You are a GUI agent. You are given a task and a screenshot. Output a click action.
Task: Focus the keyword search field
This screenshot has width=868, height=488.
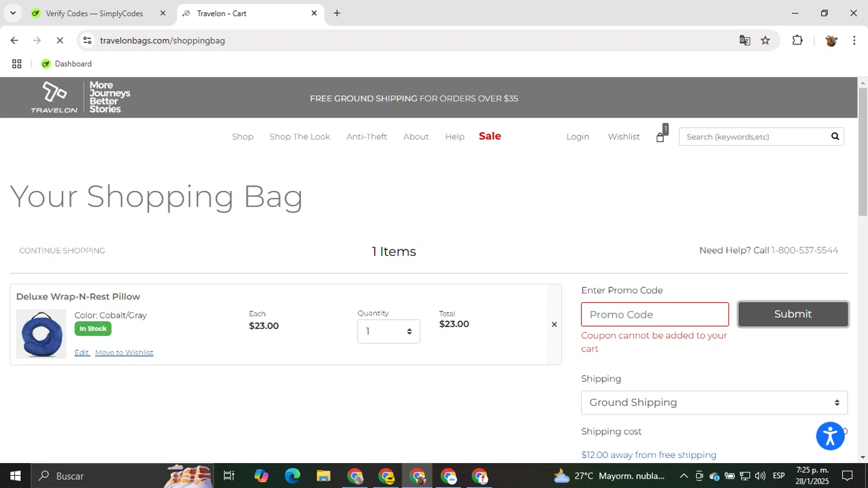(753, 137)
